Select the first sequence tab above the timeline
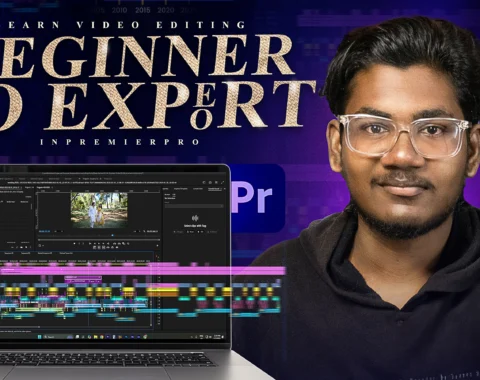480x380 pixels. point(9,253)
